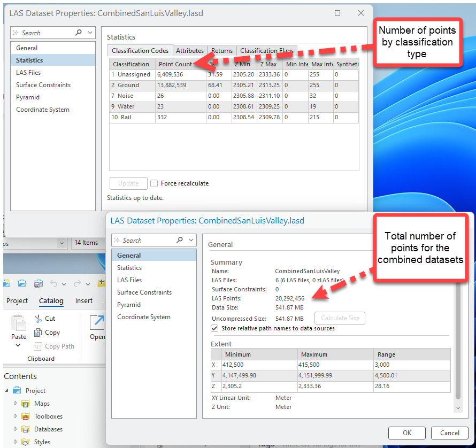Click the OK button

(x=407, y=433)
